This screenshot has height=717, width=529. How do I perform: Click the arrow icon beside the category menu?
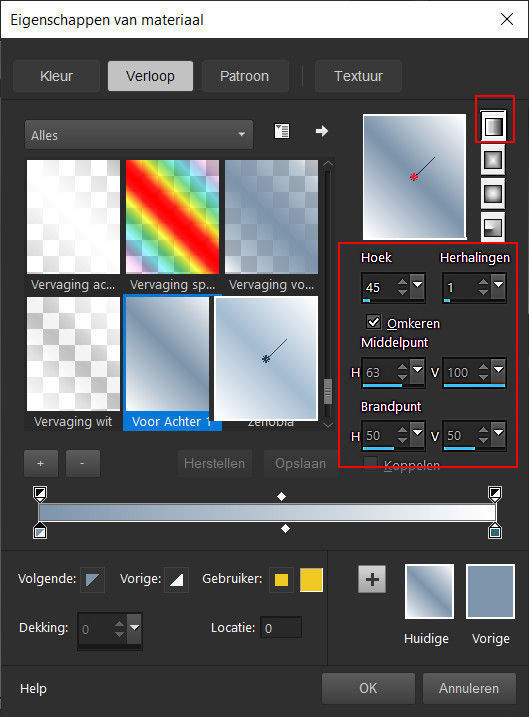pyautogui.click(x=322, y=131)
